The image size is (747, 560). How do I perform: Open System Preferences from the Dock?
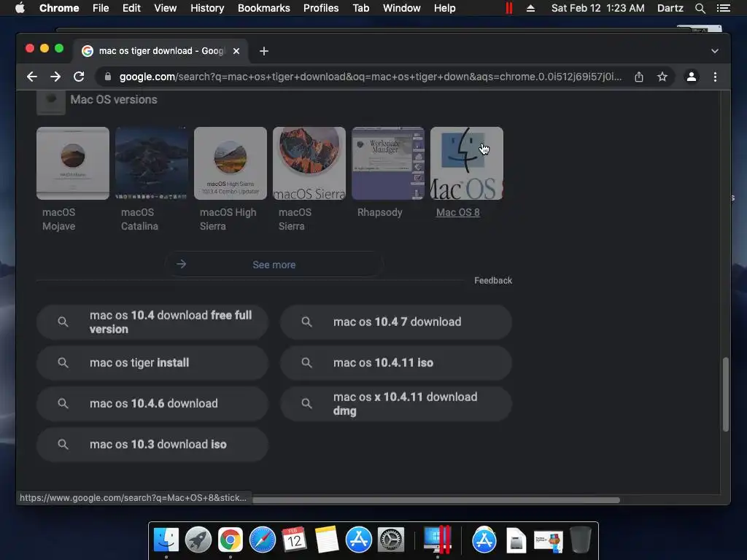[391, 540]
